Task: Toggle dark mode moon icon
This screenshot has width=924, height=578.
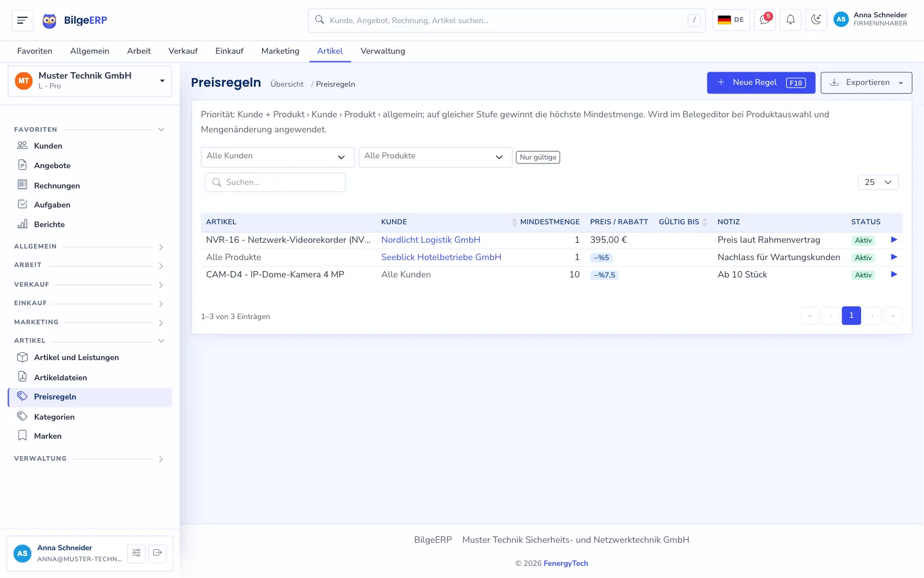Action: 816,20
